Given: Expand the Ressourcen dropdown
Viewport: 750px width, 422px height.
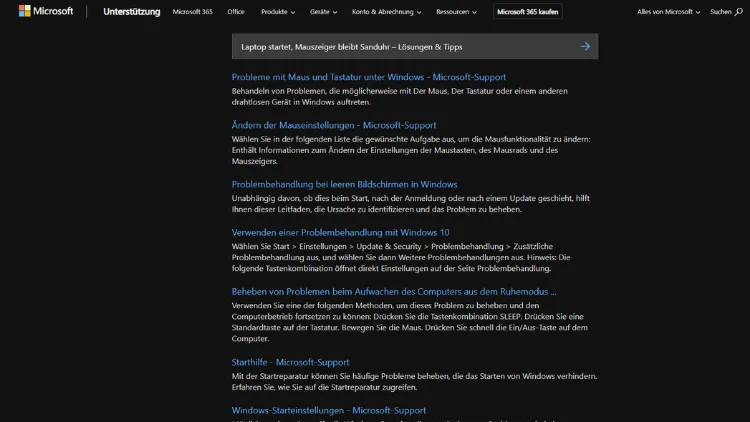Looking at the screenshot, I should coord(456,11).
